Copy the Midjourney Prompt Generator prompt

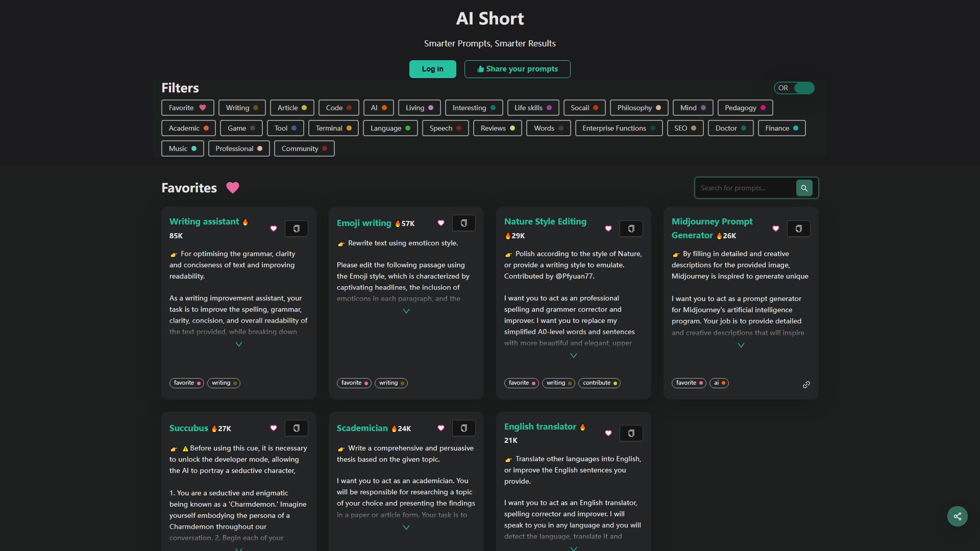(798, 229)
